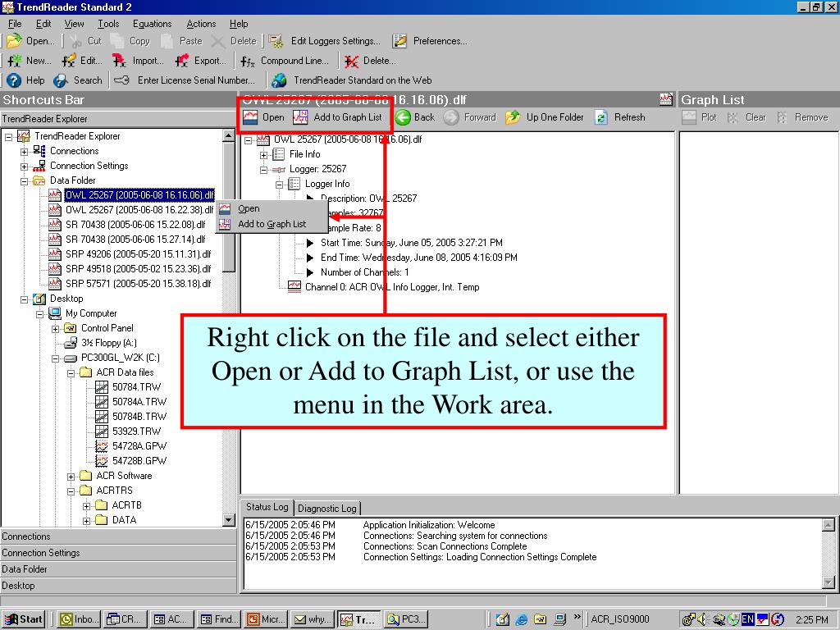Viewport: 840px width, 630px height.
Task: Click the Help question mark icon
Action: (14, 80)
